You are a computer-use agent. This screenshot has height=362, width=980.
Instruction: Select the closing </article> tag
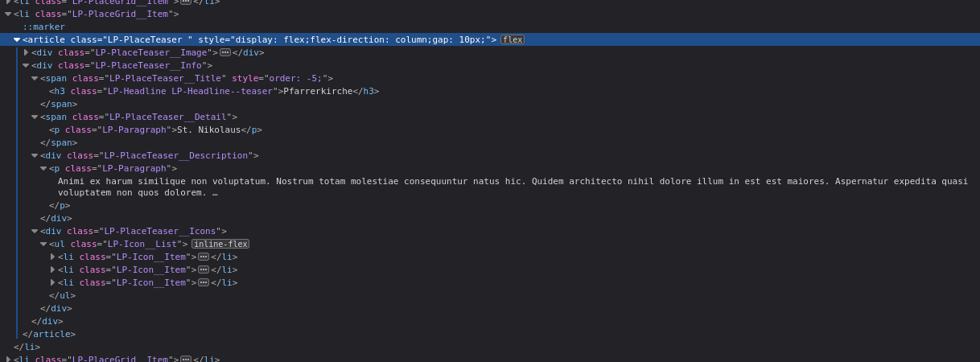click(49, 334)
